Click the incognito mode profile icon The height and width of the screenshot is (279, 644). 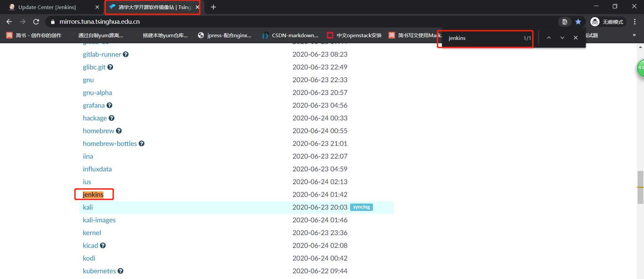coord(595,22)
